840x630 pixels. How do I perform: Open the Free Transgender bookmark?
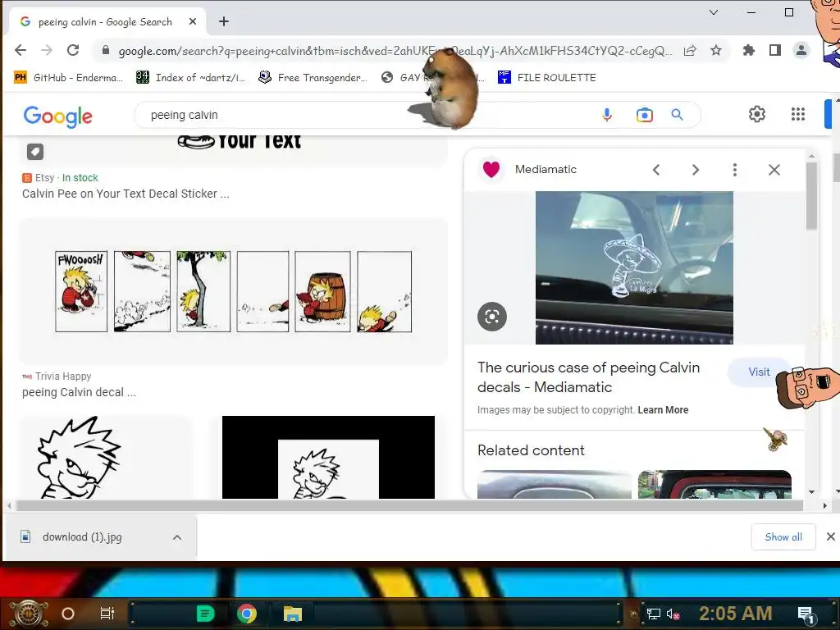[x=313, y=78]
